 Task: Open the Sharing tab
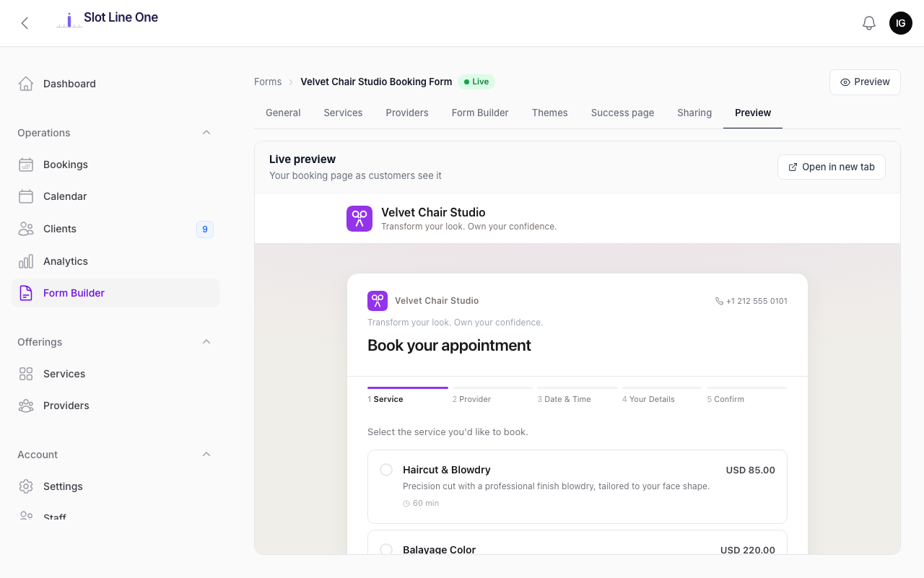694,113
